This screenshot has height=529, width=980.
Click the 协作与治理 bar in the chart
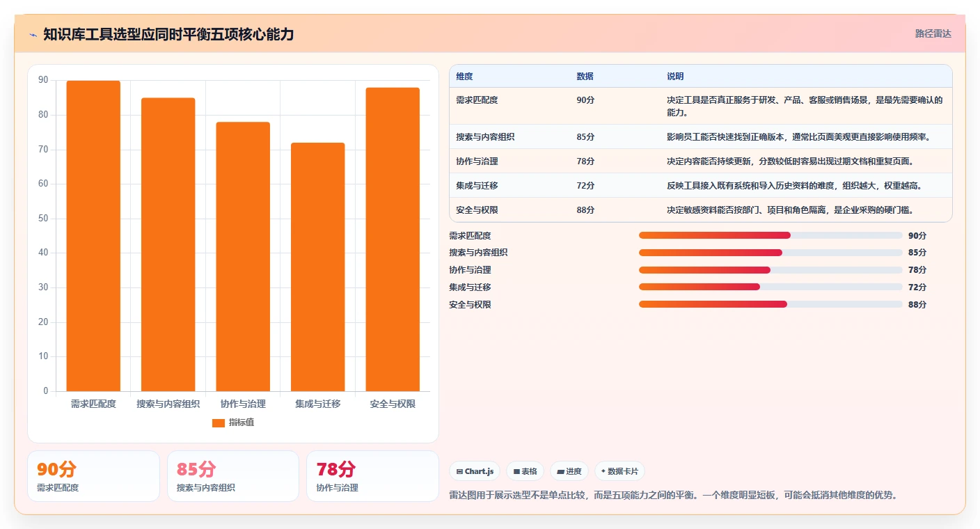tap(243, 257)
